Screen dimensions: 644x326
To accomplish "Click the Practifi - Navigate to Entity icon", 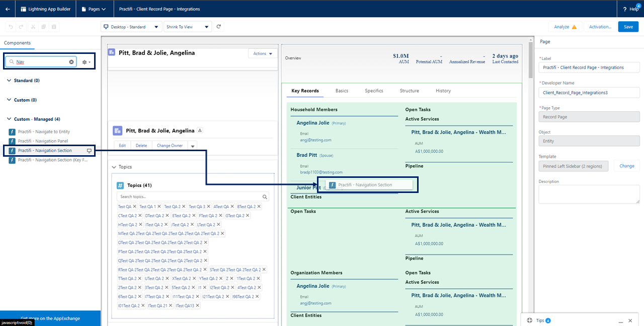I will [x=12, y=132].
